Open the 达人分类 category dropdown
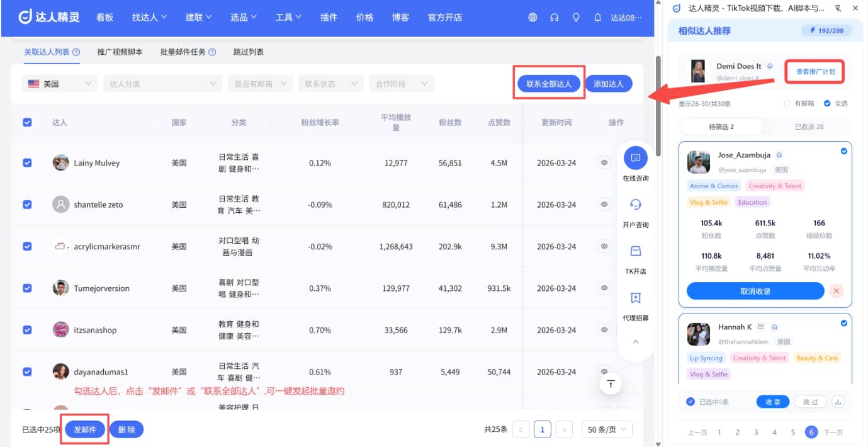Image resolution: width=868 pixels, height=447 pixels. tap(162, 82)
